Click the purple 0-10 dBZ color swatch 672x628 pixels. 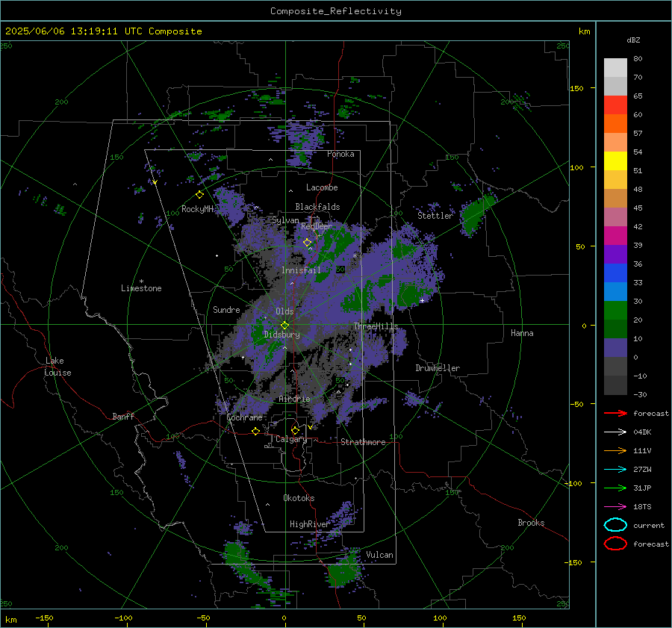[x=615, y=348]
